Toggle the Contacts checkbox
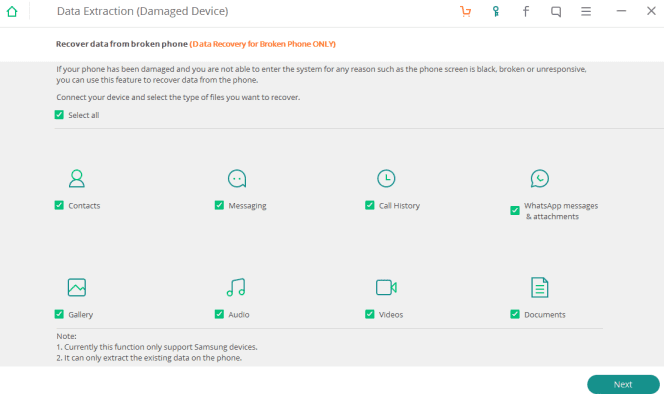 59,205
